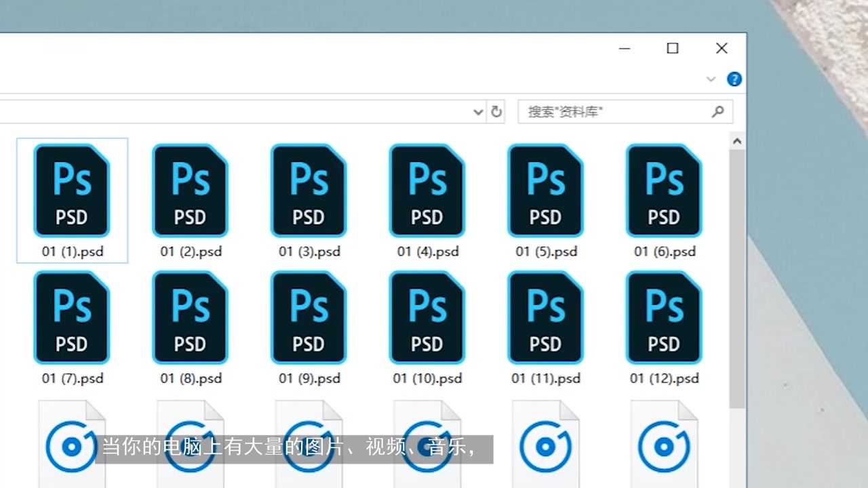The width and height of the screenshot is (868, 488).
Task: Select the 01 (12).psd Photoshop file icon
Action: 664,317
